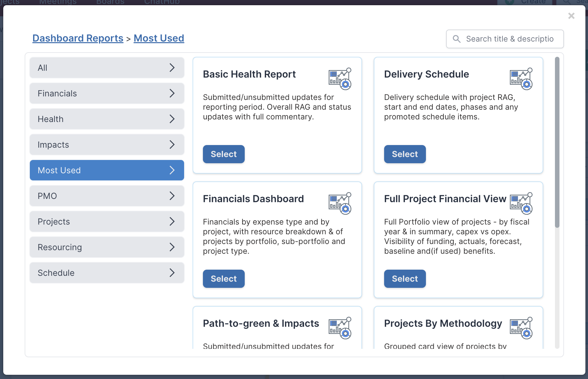The height and width of the screenshot is (379, 588).
Task: Open the Impacts category
Action: (x=107, y=145)
